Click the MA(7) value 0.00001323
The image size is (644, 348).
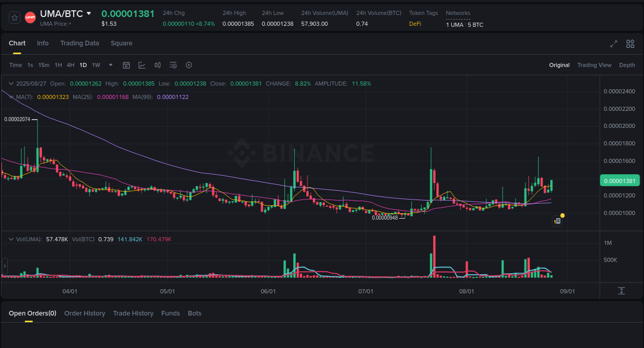point(53,97)
